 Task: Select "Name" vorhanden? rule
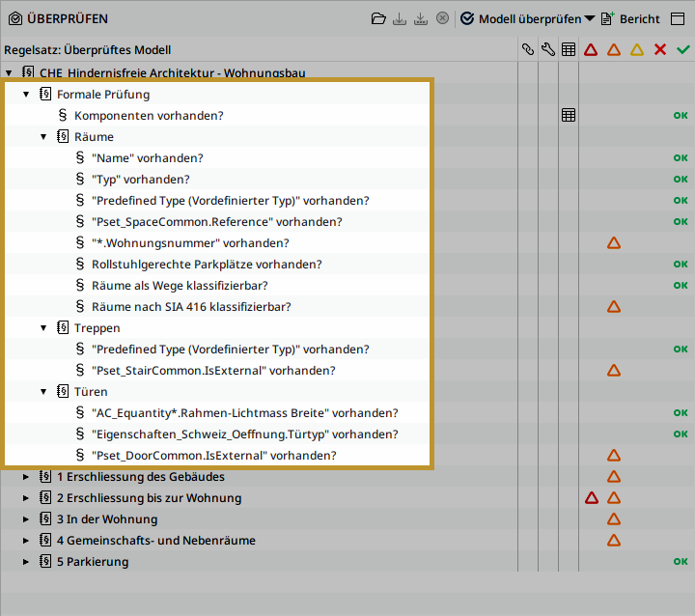(x=147, y=158)
